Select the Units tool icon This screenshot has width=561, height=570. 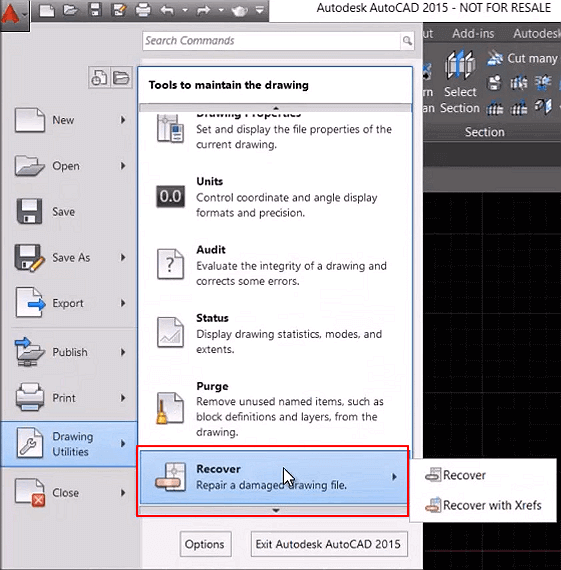coord(170,197)
